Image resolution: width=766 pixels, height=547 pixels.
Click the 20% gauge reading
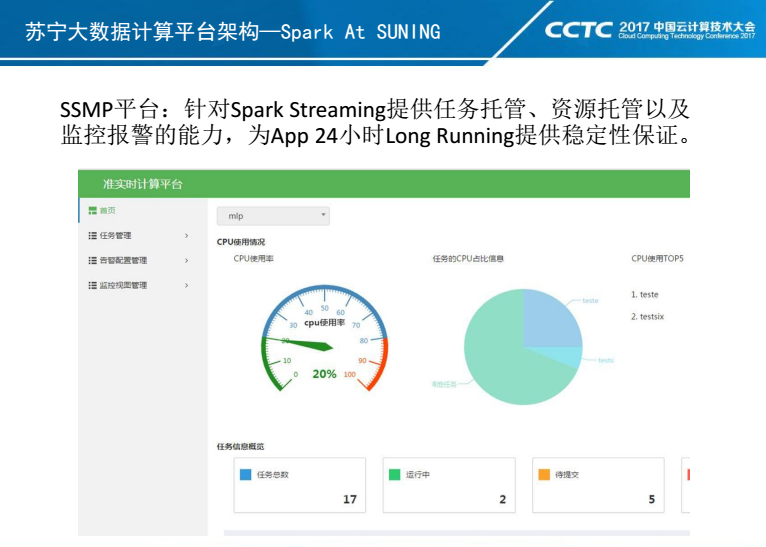(x=324, y=374)
